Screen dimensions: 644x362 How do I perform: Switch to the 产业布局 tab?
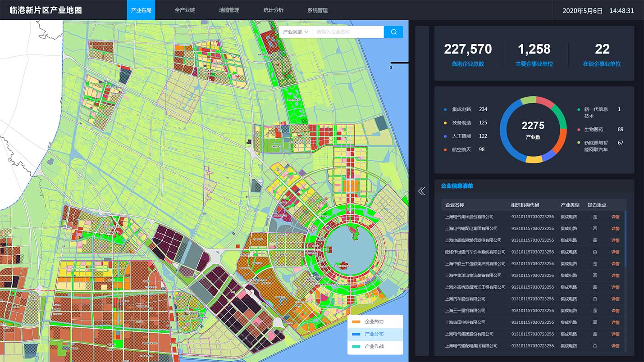click(x=141, y=10)
